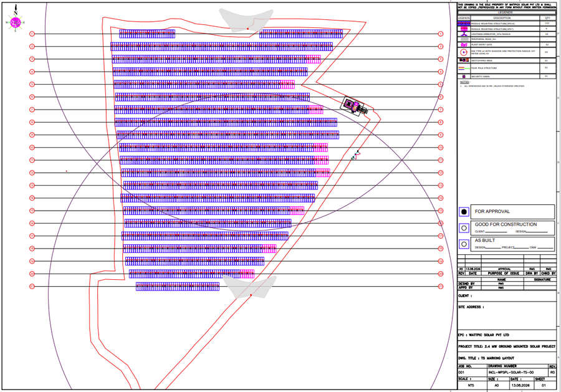Click the row 8 circle marker on the right
Screen dimensions: 561x392
coord(441,122)
